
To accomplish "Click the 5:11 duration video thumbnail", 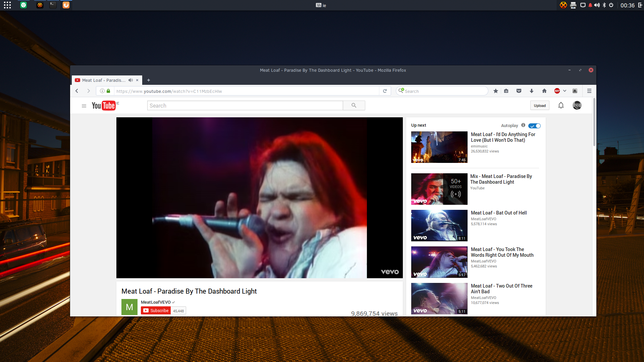I will click(x=439, y=299).
